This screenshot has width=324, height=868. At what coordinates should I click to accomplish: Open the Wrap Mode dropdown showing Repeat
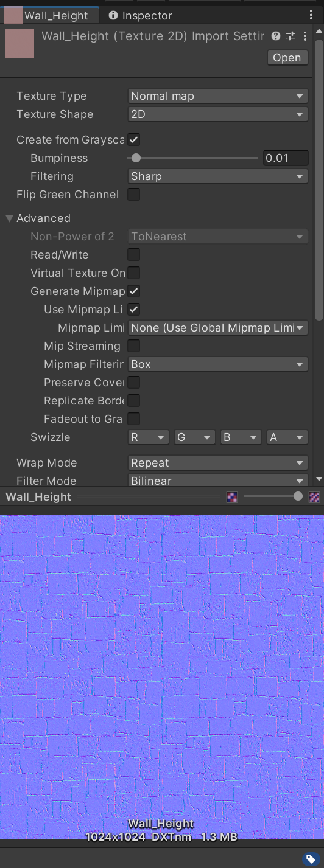218,463
